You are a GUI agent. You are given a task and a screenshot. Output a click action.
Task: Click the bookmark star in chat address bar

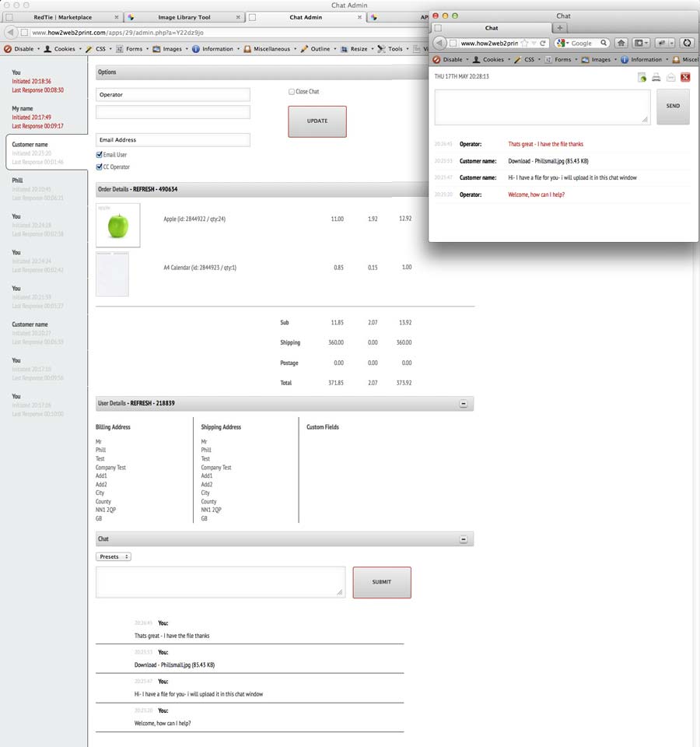[525, 43]
